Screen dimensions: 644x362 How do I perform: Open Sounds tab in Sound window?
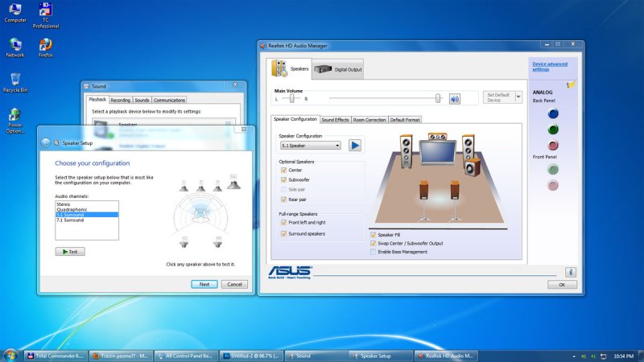coord(142,100)
